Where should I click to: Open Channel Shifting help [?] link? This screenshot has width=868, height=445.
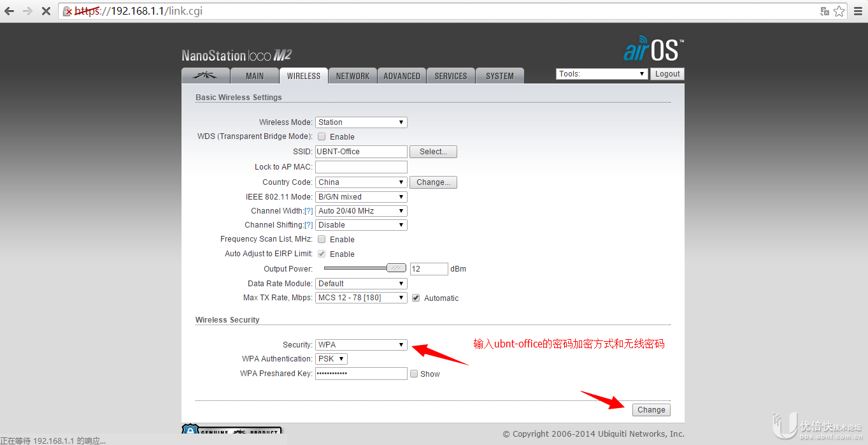coord(309,225)
